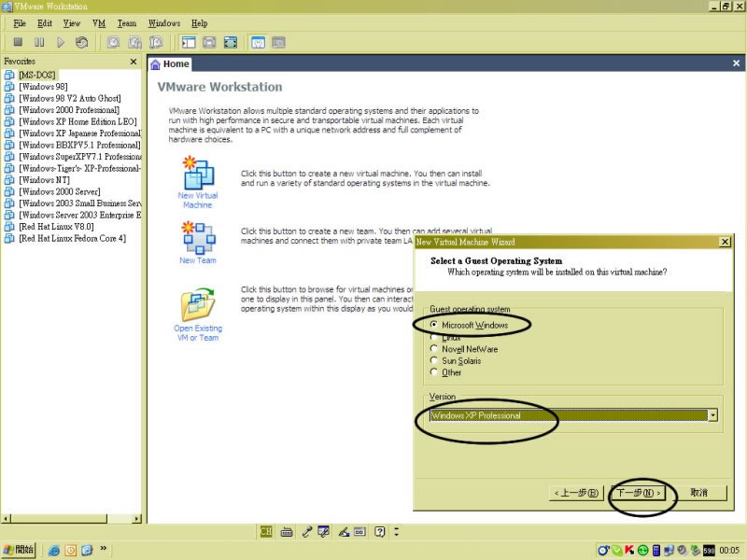
Task: Click the microphone icon on the language bar
Action: (x=307, y=531)
